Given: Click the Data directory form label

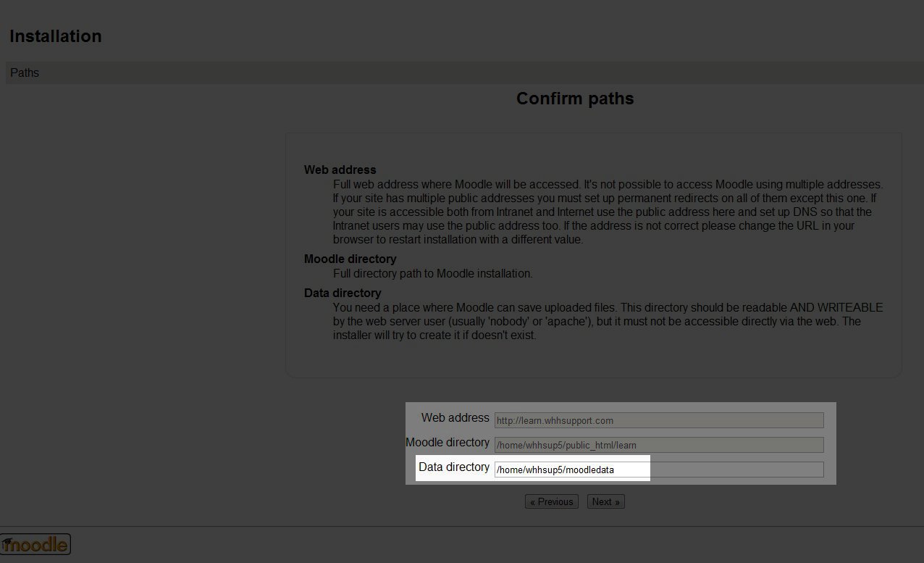Looking at the screenshot, I should pyautogui.click(x=454, y=467).
